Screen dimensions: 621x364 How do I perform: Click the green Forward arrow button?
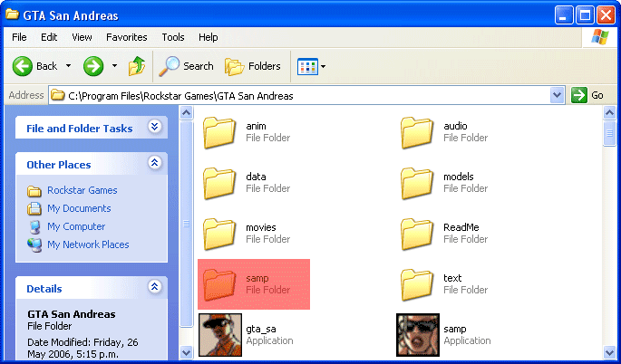(93, 66)
